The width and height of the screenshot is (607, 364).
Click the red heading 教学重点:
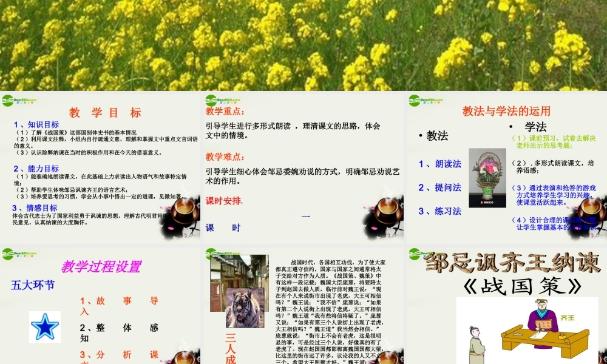pos(225,112)
